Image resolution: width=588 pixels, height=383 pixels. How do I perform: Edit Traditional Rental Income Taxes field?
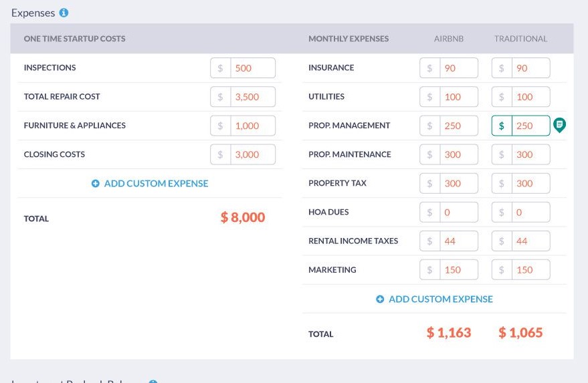530,241
